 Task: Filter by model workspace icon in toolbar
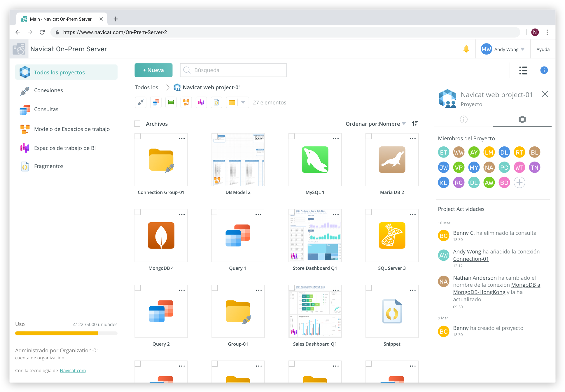point(186,102)
